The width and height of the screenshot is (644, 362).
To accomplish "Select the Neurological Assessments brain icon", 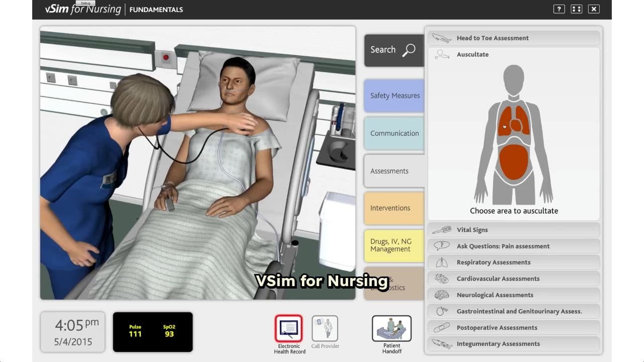I will (x=441, y=295).
